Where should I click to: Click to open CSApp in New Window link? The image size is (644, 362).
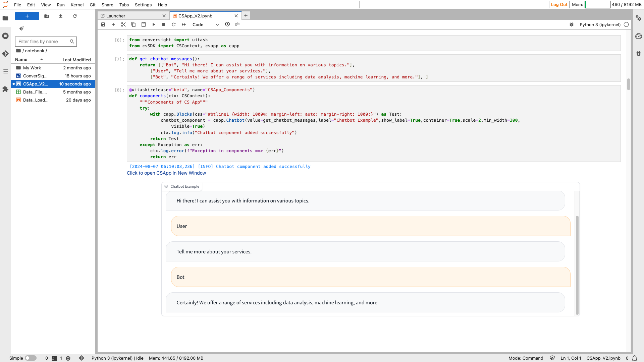click(166, 173)
